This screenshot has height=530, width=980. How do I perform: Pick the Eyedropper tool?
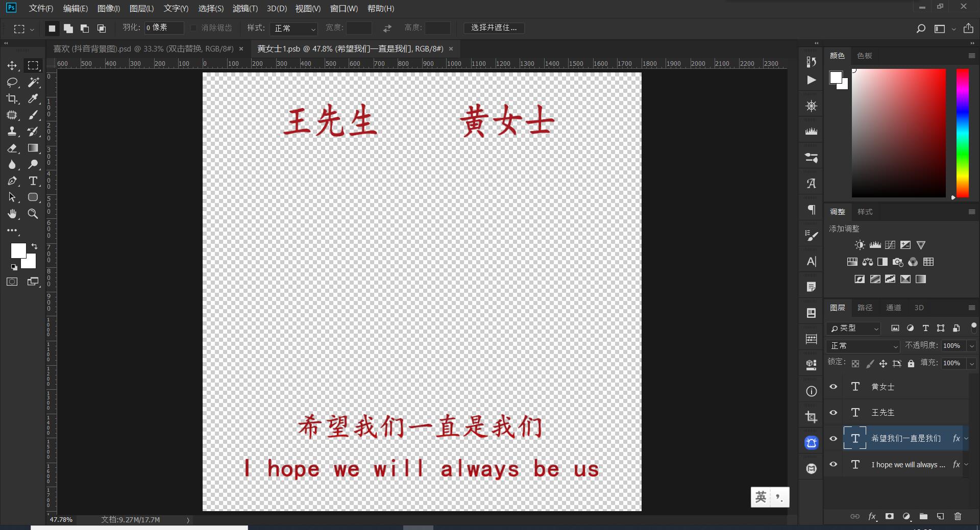tap(33, 98)
